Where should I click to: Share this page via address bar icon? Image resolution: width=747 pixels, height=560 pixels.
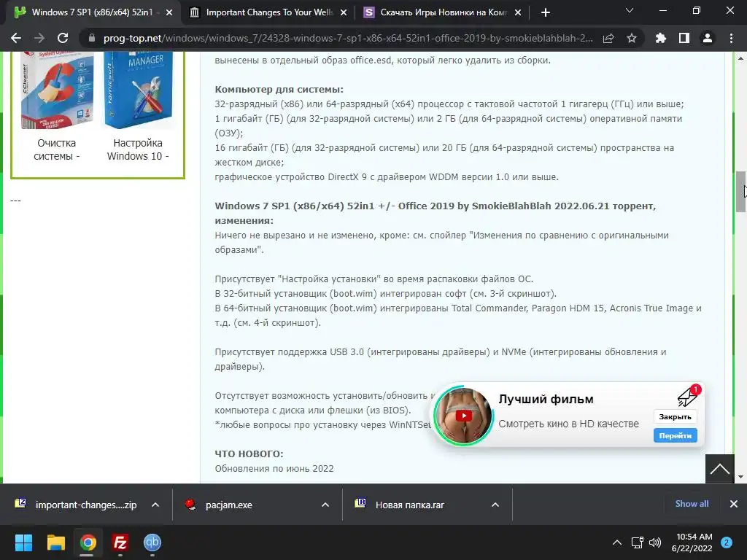pyautogui.click(x=608, y=38)
